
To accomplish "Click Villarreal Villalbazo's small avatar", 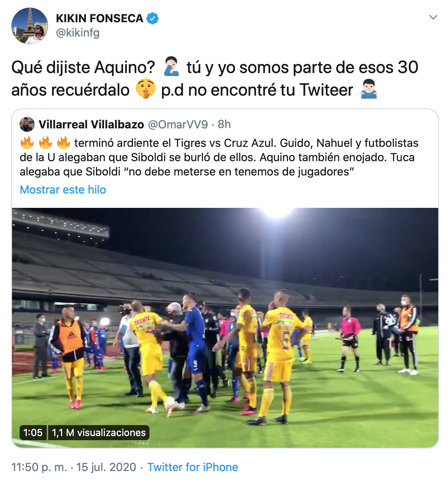I will 27,124.
